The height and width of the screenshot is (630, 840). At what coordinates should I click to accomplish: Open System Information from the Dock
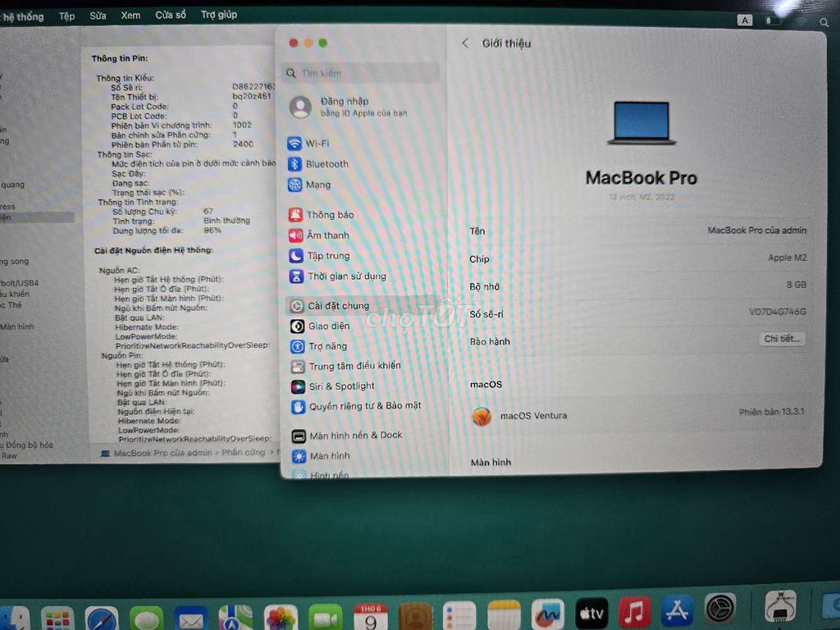[780, 606]
